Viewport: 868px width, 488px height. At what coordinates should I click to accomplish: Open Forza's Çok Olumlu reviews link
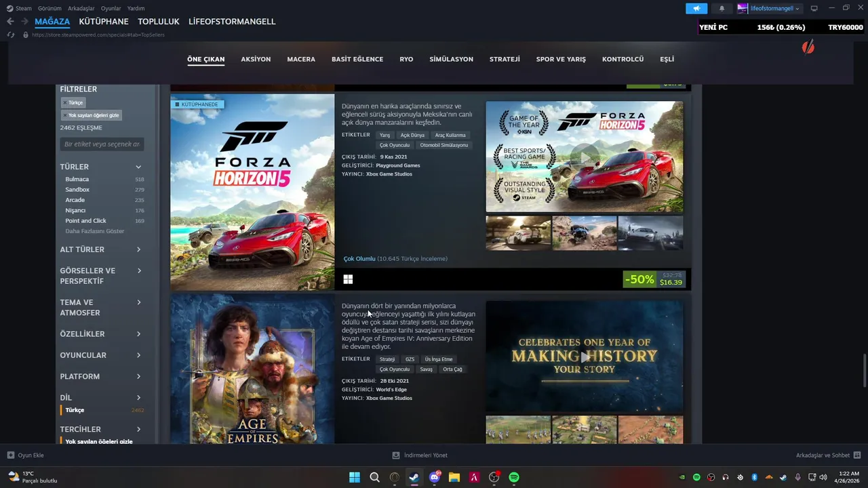[x=359, y=259]
